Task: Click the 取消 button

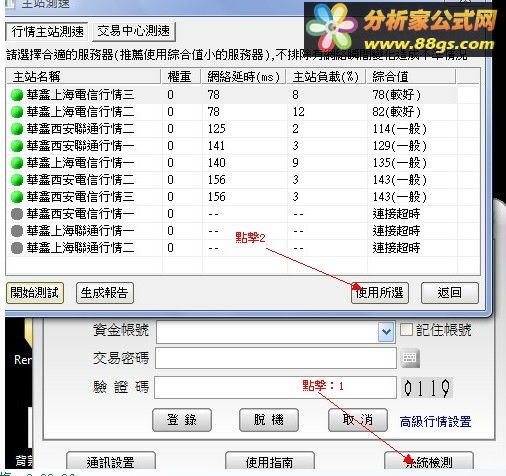Action: pos(358,420)
